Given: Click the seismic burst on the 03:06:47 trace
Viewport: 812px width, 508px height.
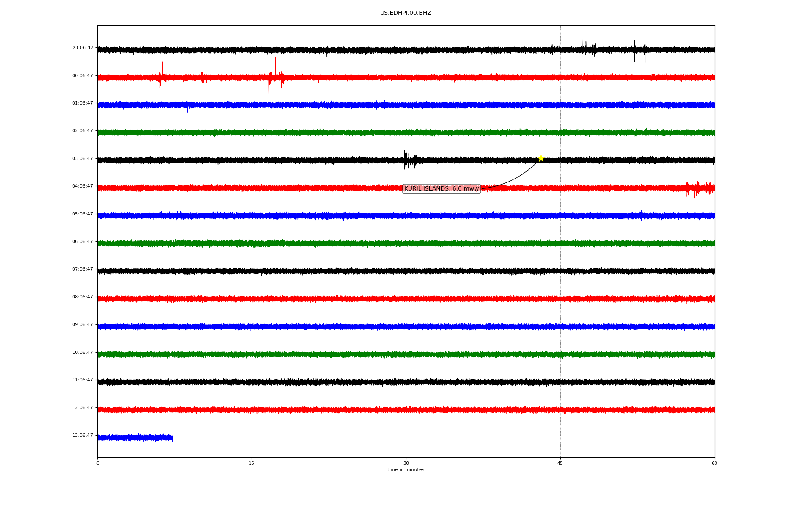Looking at the screenshot, I should click(409, 160).
